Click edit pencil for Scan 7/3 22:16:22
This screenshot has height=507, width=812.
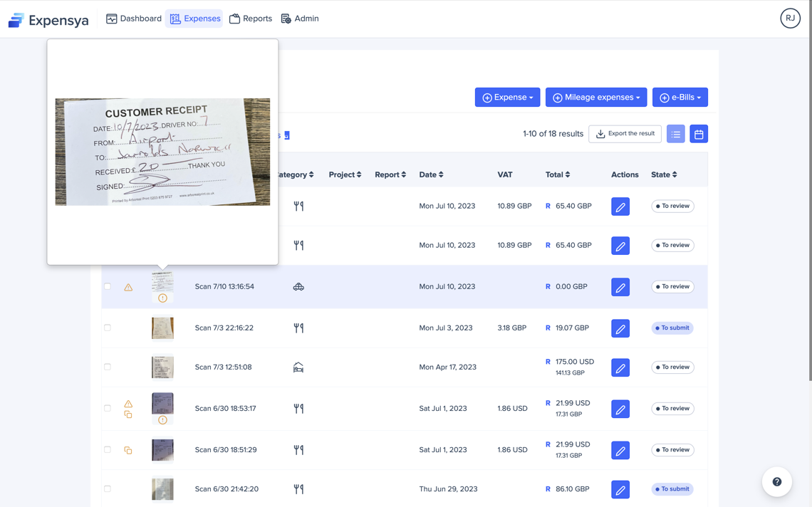point(620,328)
